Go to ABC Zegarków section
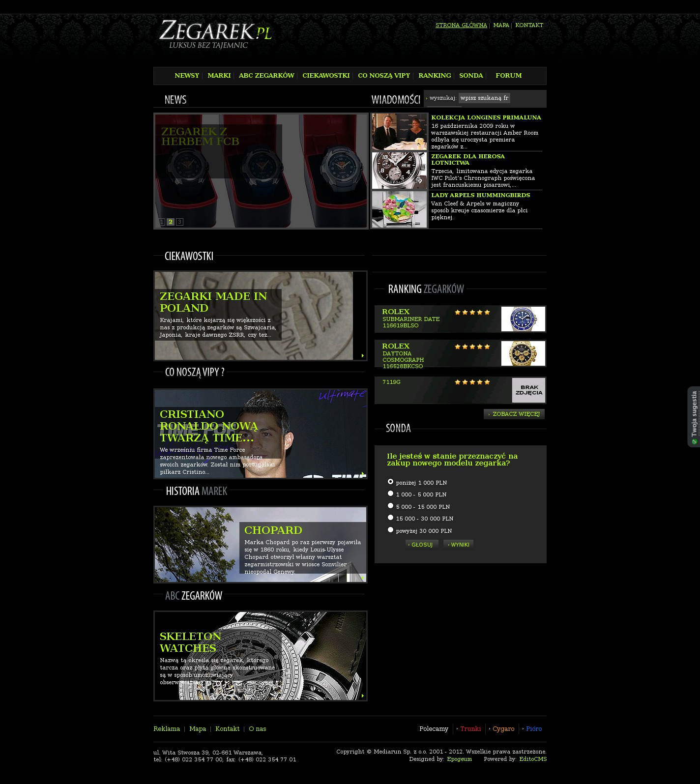700x784 pixels. click(266, 76)
